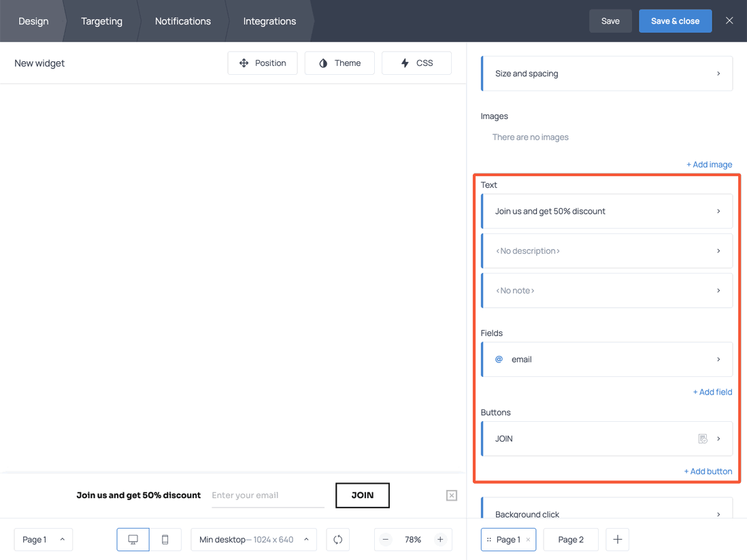Dismiss preview with the small x icon
The image size is (747, 560).
click(451, 495)
